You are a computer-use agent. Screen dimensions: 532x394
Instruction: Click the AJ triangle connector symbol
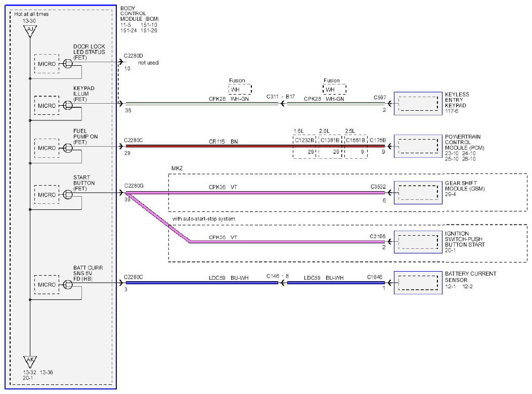point(30,31)
